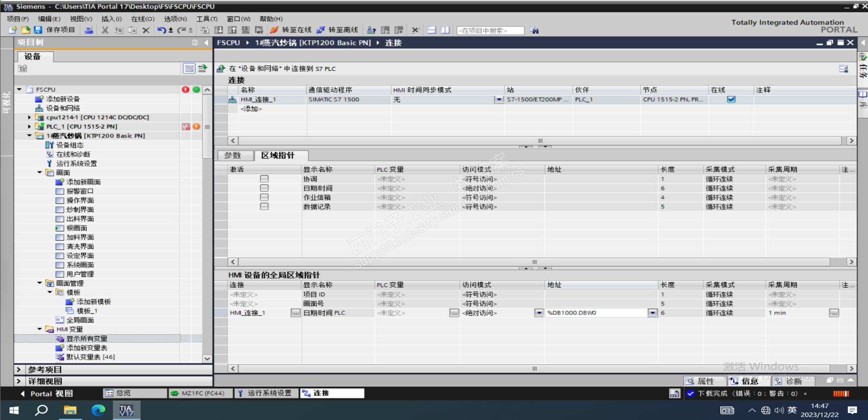
Task: Click the 转至在线 button
Action: coord(291,30)
